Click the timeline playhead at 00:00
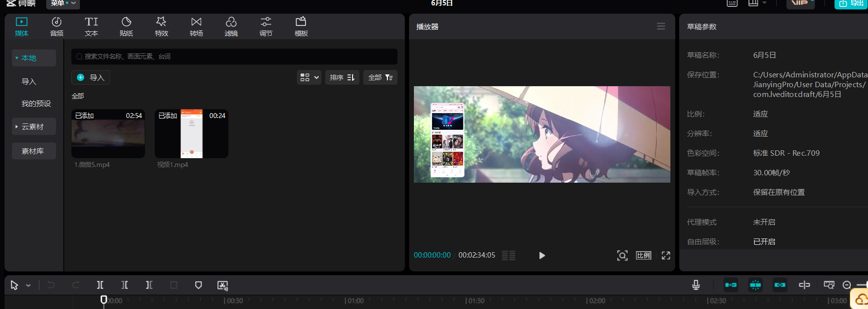Image resolution: width=868 pixels, height=309 pixels. pos(103,299)
